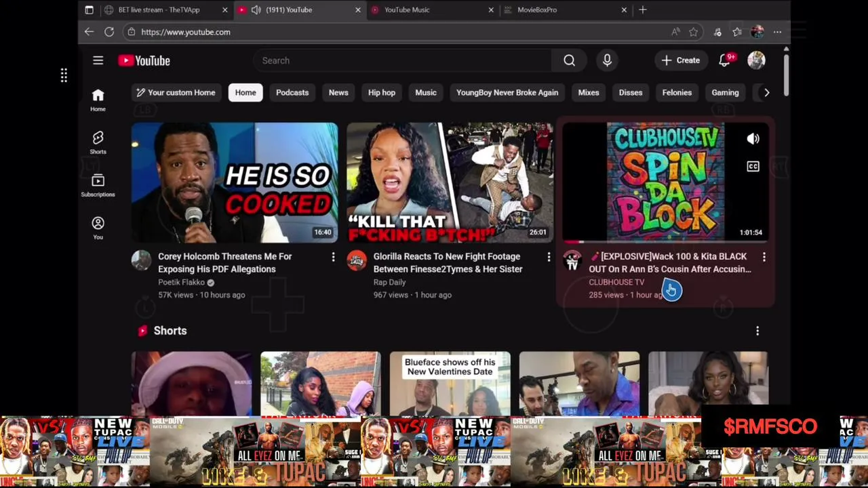Open Glorilla Reacts To New Fight title

(448, 263)
